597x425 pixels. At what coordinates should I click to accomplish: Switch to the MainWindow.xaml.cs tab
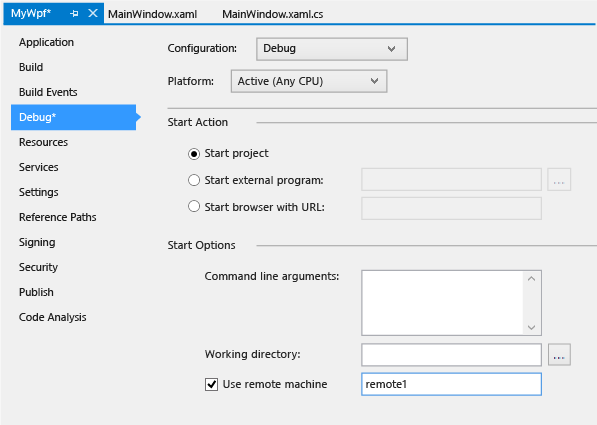(273, 14)
